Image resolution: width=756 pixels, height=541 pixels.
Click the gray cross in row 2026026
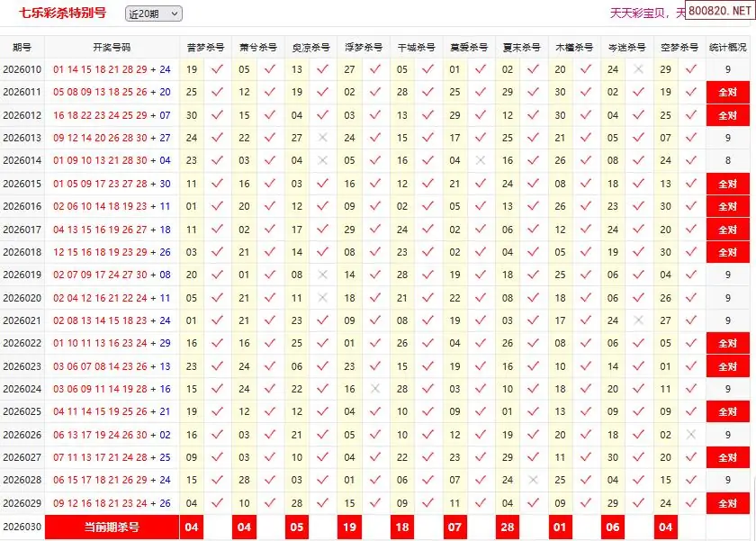pos(691,435)
